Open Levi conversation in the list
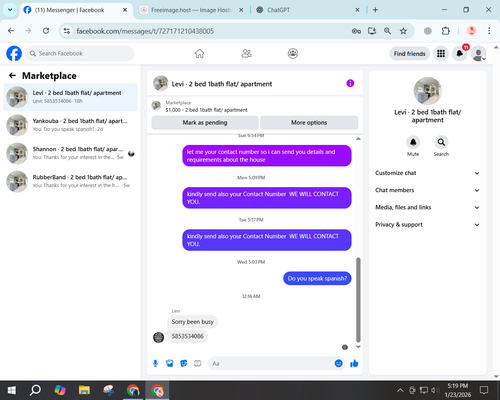The image size is (500, 400). [70, 97]
